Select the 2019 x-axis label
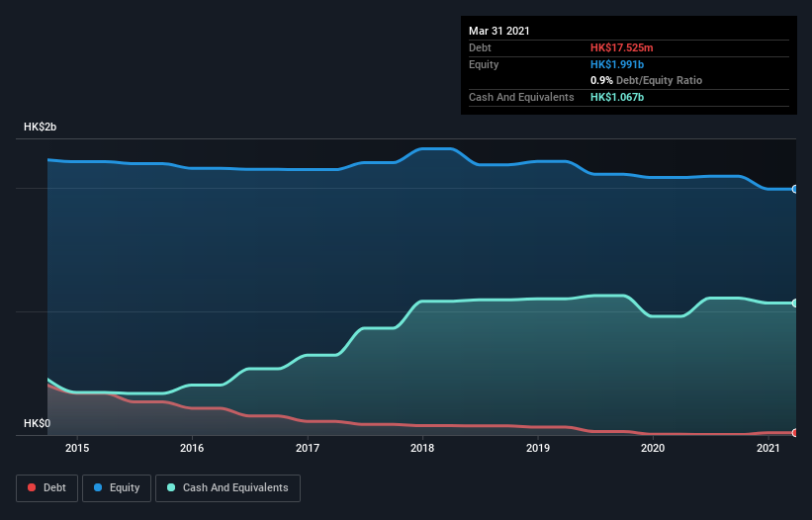 tap(537, 448)
